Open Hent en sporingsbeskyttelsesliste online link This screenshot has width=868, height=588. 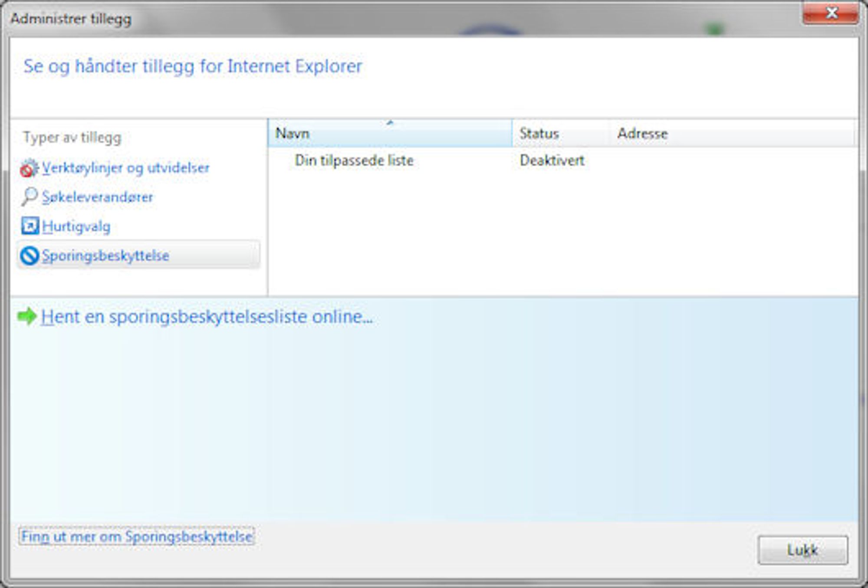[207, 317]
